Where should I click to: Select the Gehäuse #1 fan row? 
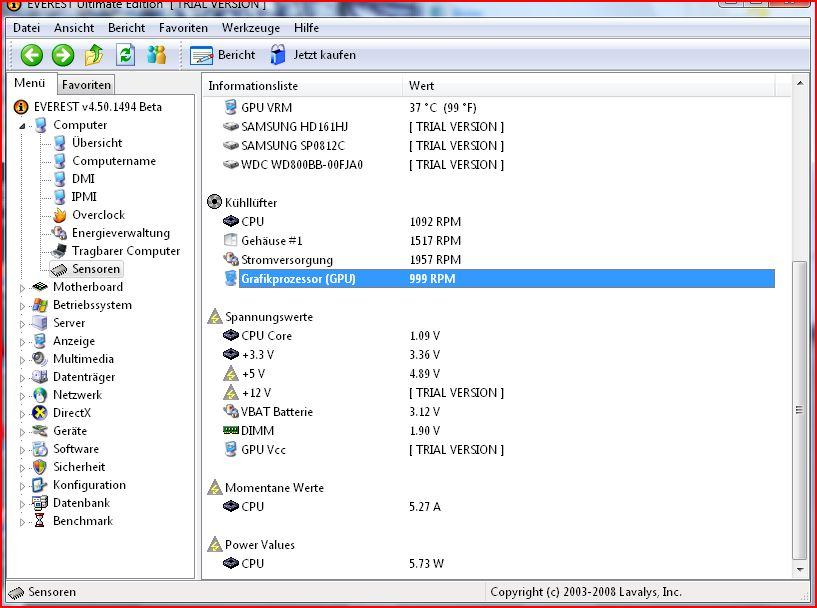[x=499, y=241]
